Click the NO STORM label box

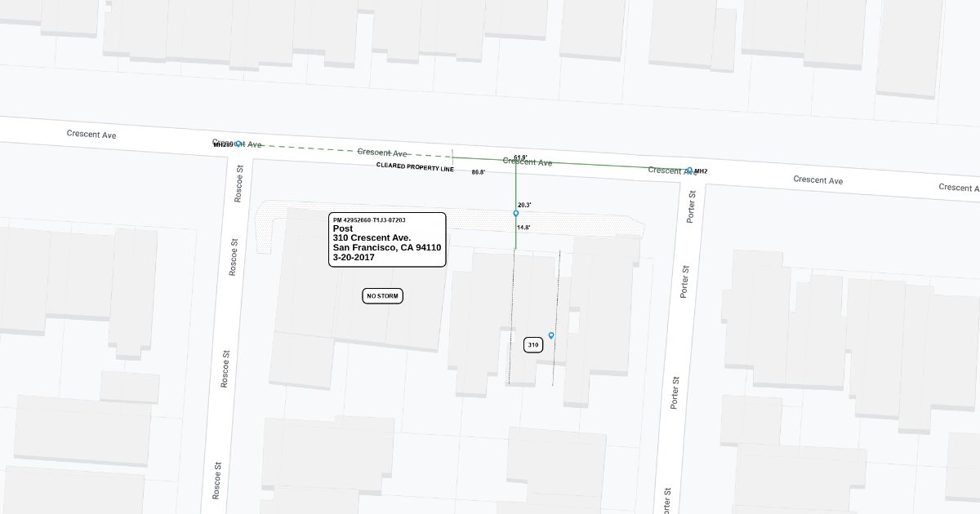(382, 296)
